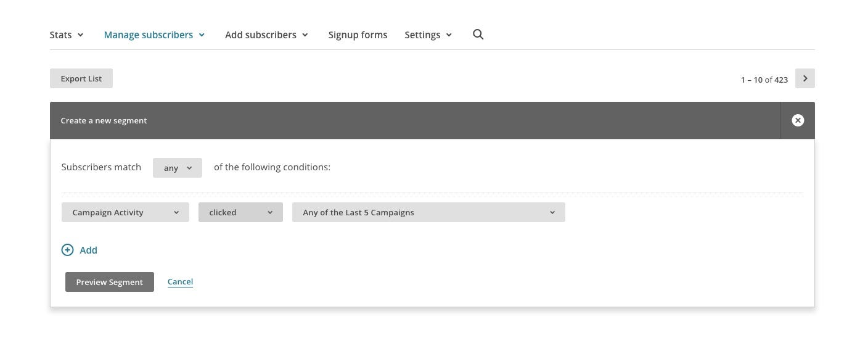868x364 pixels.
Task: Open the 'any' match condition dropdown
Action: tap(177, 168)
